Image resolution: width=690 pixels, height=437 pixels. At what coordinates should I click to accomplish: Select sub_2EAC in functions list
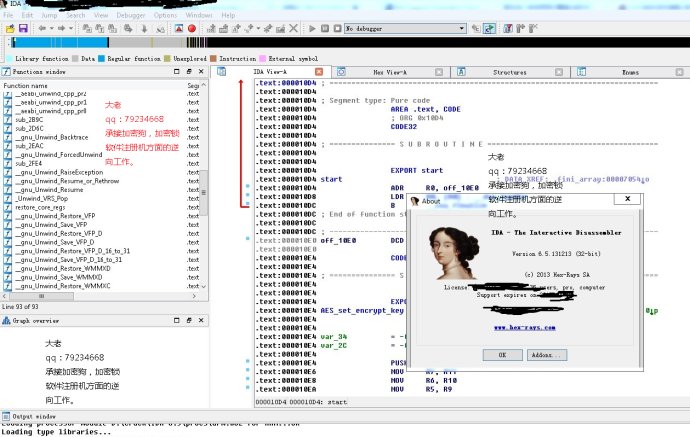(x=29, y=146)
